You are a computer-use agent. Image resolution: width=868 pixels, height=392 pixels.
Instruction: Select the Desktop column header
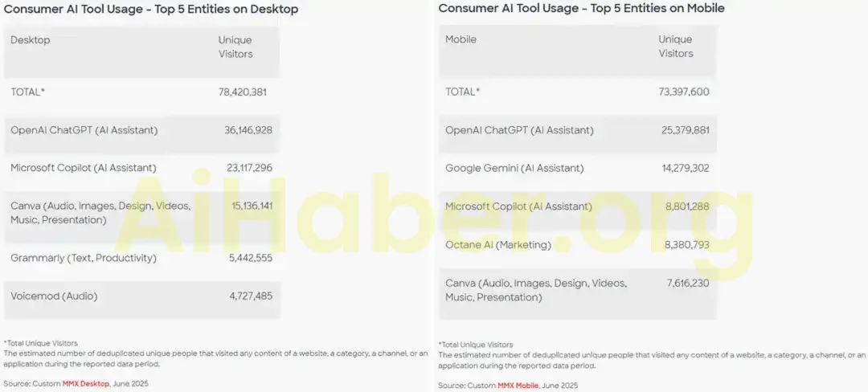coord(30,40)
